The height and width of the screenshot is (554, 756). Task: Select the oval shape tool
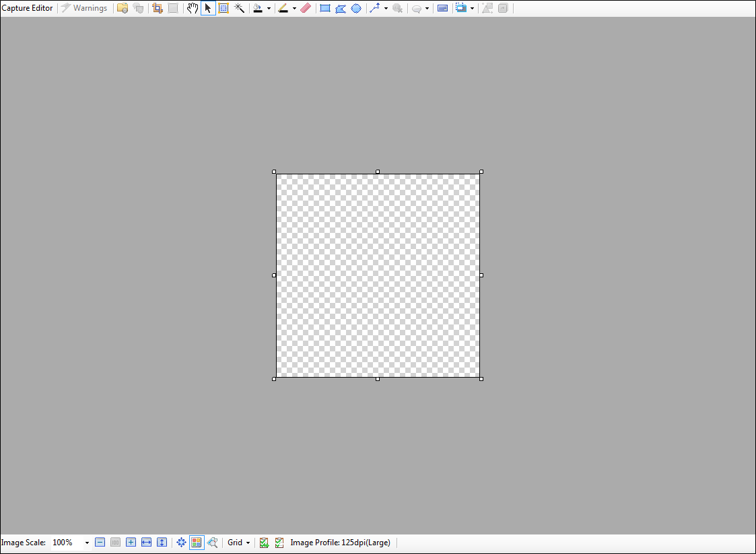pyautogui.click(x=356, y=7)
